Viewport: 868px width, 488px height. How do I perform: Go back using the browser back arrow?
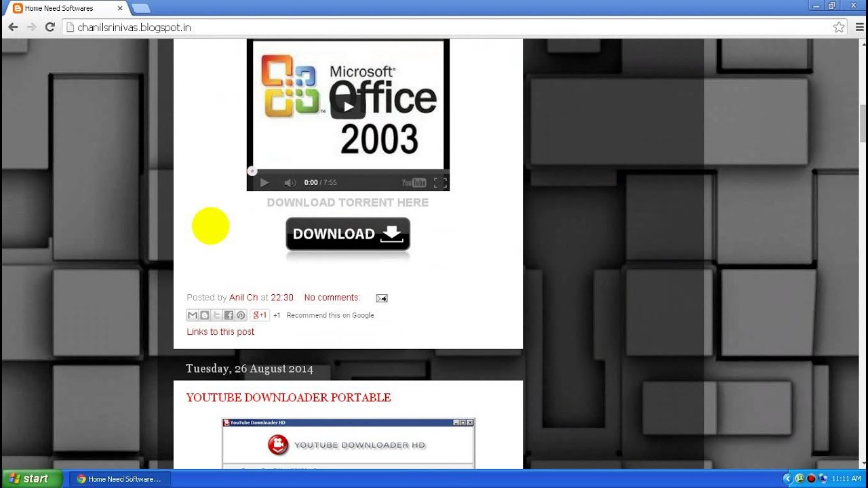(13, 27)
